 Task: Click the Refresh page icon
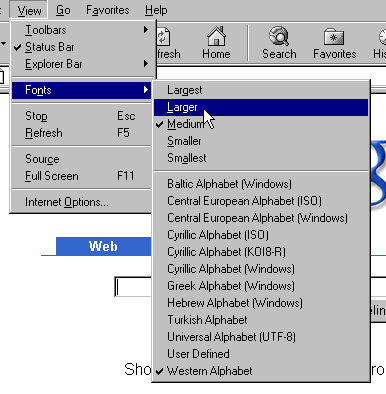(x=163, y=37)
